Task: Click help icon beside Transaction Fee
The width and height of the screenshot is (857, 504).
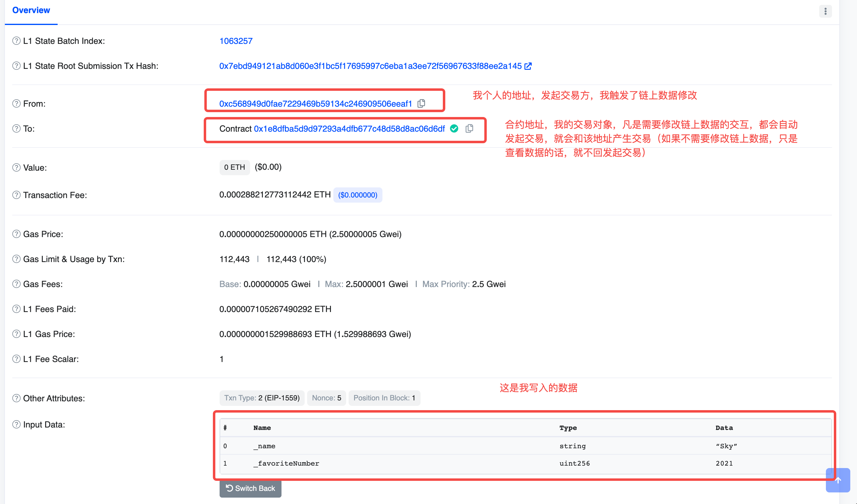Action: pyautogui.click(x=16, y=195)
